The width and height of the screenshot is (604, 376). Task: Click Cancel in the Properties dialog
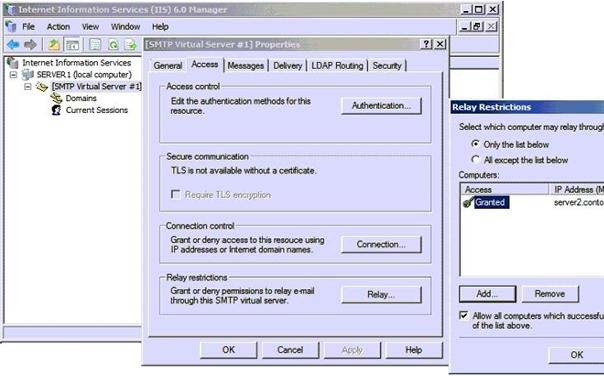click(x=290, y=350)
